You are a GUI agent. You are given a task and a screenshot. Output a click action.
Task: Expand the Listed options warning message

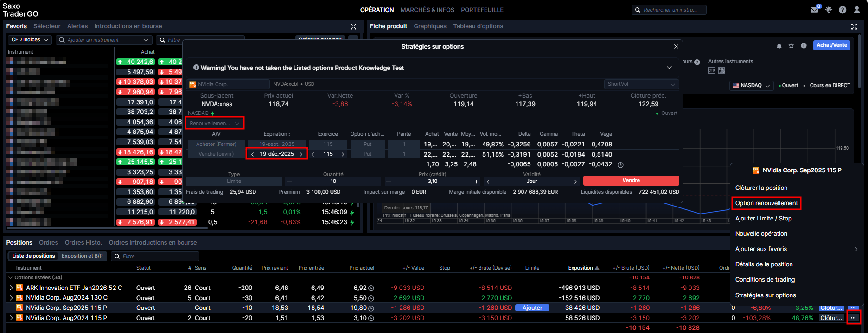click(669, 68)
